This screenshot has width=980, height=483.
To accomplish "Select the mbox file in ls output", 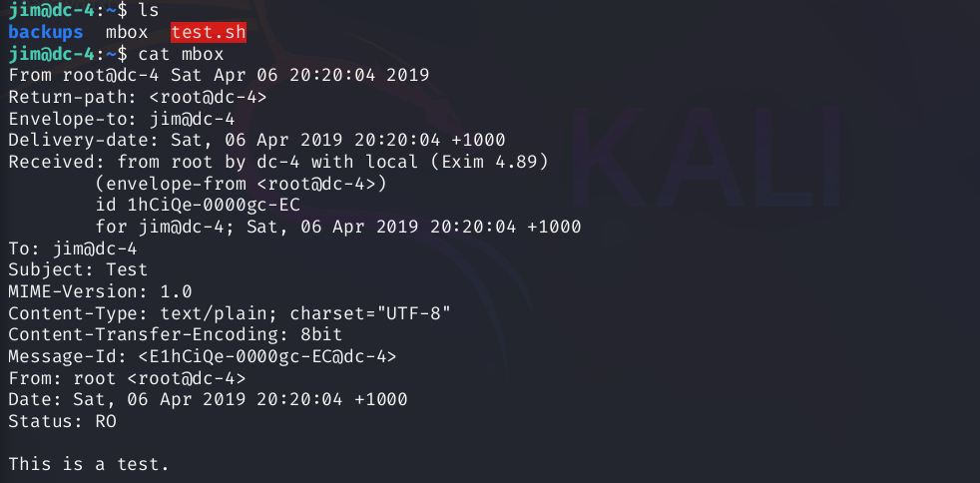I will click(127, 32).
